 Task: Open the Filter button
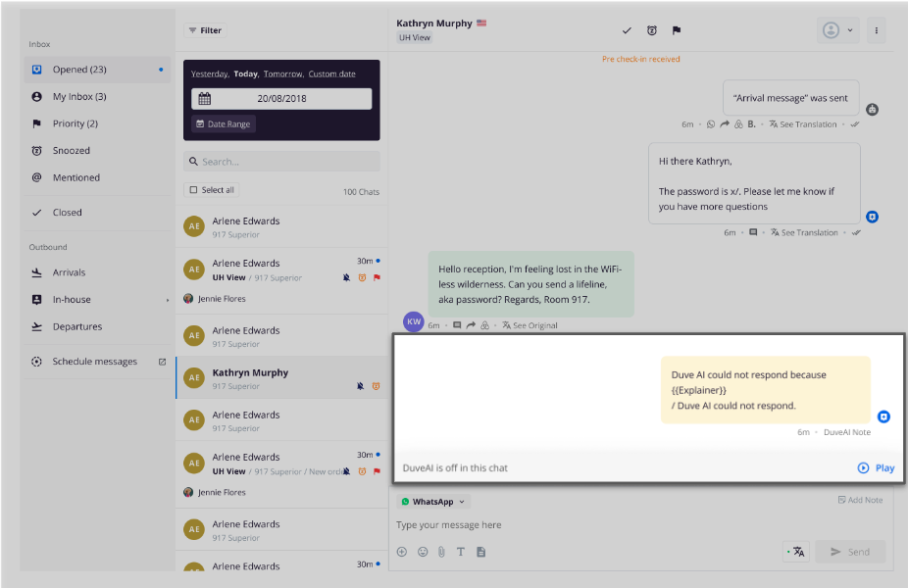[x=205, y=30]
